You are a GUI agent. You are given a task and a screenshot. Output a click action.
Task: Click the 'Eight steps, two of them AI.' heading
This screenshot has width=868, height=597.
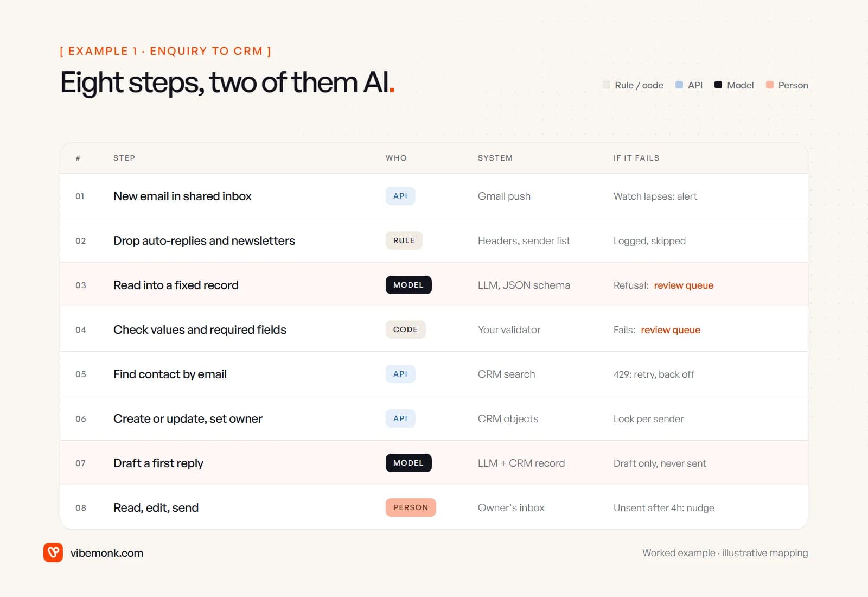click(x=227, y=82)
